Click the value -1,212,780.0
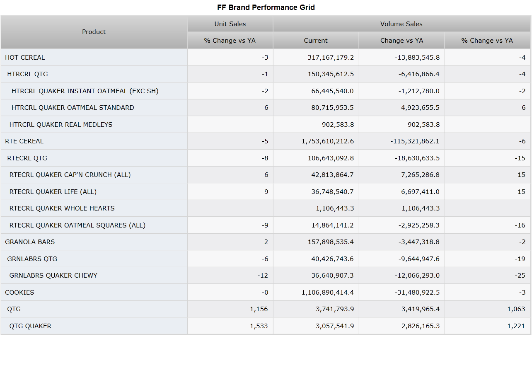This screenshot has height=392, width=532. (x=419, y=91)
